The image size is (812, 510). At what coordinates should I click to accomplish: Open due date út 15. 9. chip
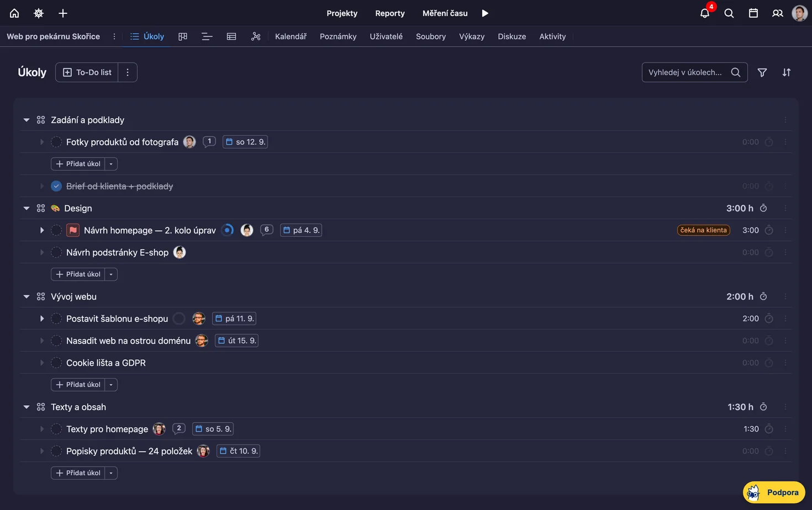237,341
